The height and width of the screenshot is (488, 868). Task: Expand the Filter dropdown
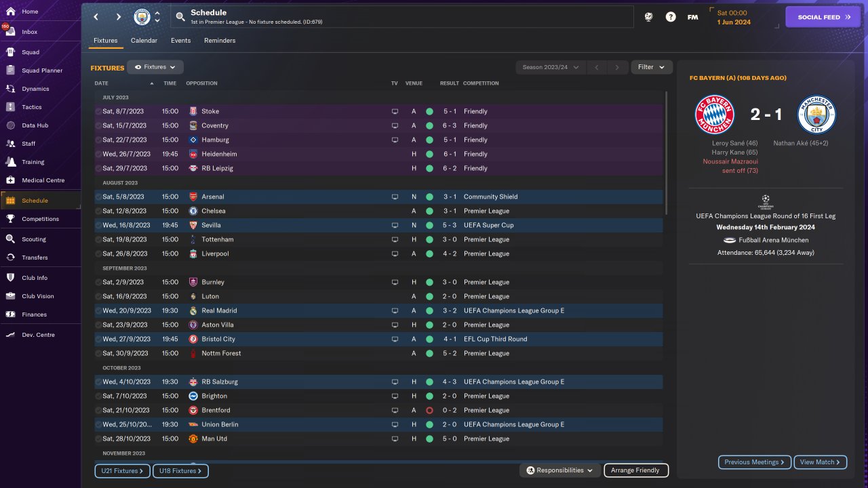click(651, 67)
